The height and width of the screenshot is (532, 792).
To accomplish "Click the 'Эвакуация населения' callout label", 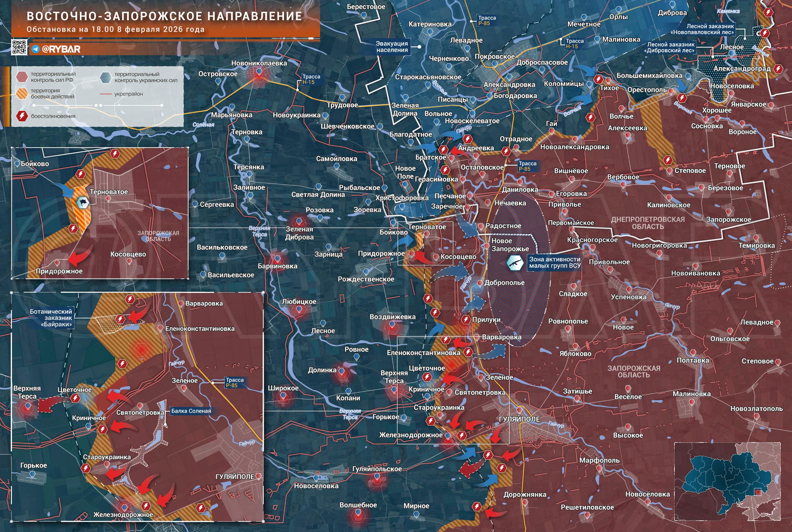I will [x=392, y=46].
